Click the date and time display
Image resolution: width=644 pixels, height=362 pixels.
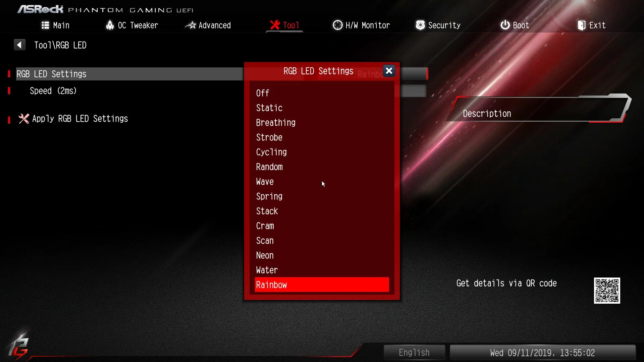pyautogui.click(x=542, y=353)
